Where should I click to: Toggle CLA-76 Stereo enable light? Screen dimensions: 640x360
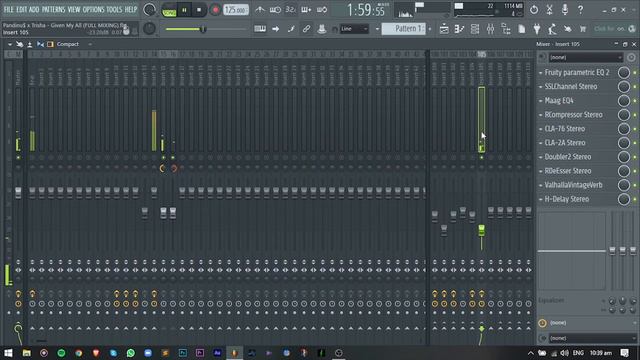pyautogui.click(x=635, y=129)
